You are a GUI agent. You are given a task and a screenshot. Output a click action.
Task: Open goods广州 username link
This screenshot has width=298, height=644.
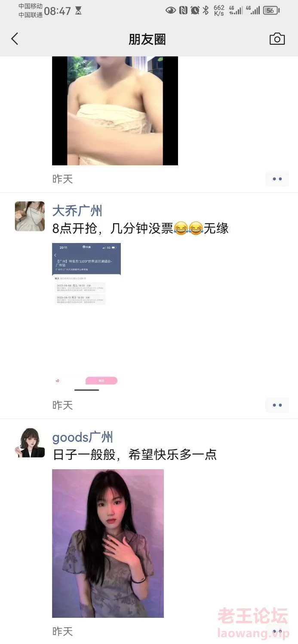click(83, 437)
